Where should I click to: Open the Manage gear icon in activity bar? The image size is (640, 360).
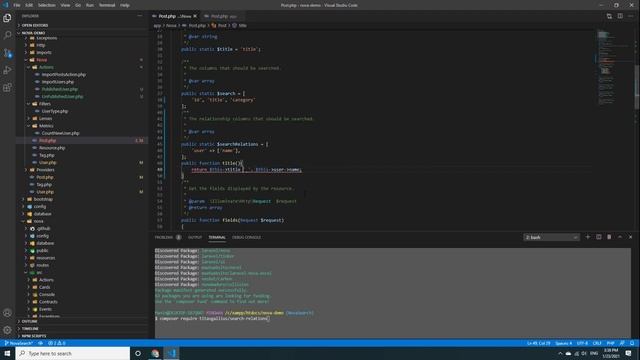pyautogui.click(x=7, y=330)
